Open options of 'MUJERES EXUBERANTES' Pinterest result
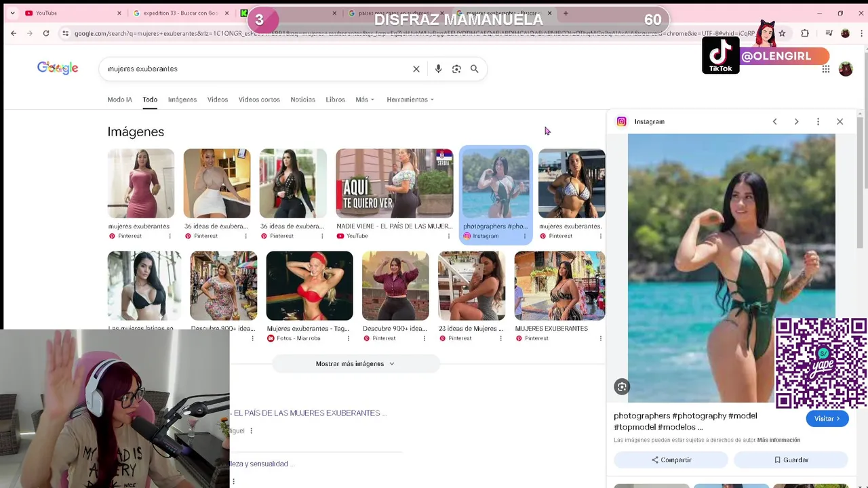 (x=600, y=338)
